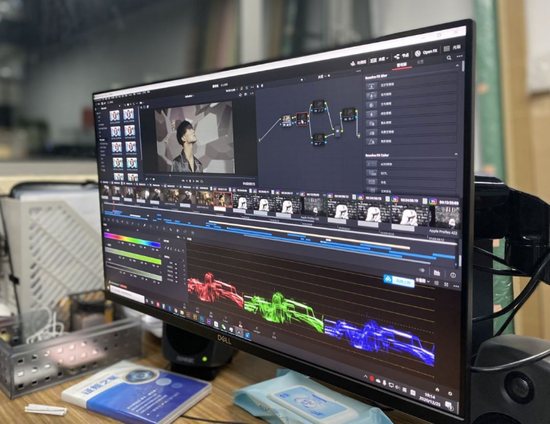
Task: Collapse the ResolveFX Color category
Action: (456, 154)
